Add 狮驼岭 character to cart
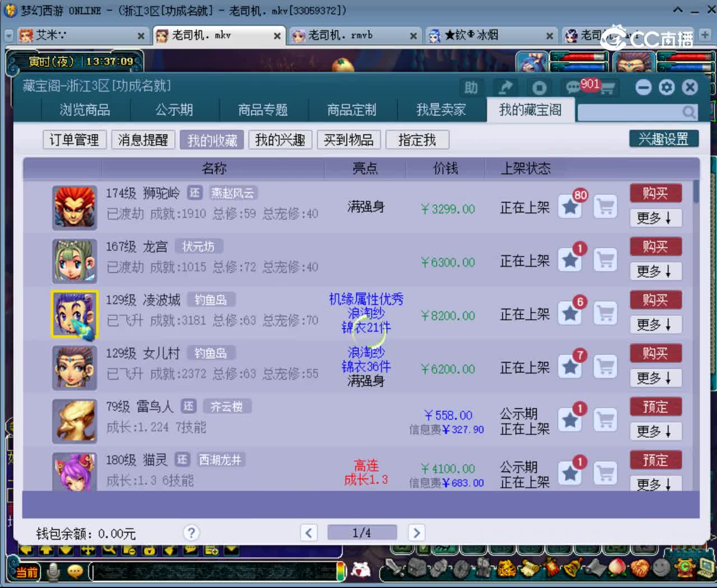Image resolution: width=717 pixels, height=588 pixels. tap(606, 207)
